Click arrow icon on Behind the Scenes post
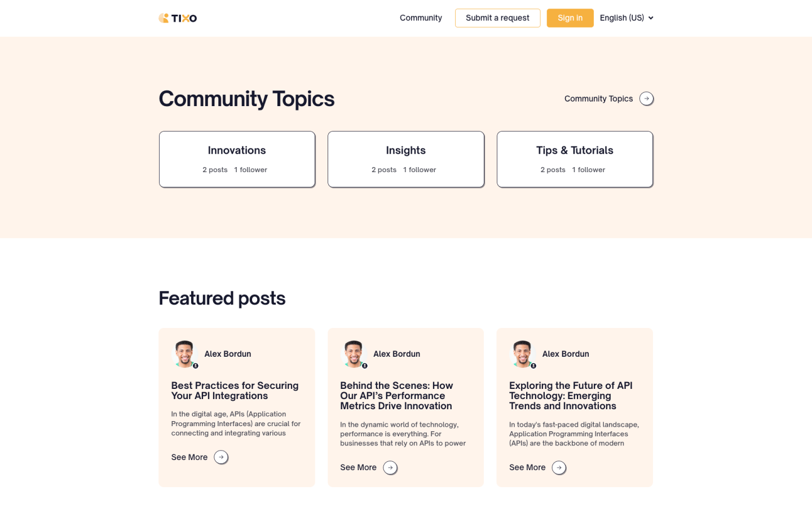 pyautogui.click(x=390, y=467)
